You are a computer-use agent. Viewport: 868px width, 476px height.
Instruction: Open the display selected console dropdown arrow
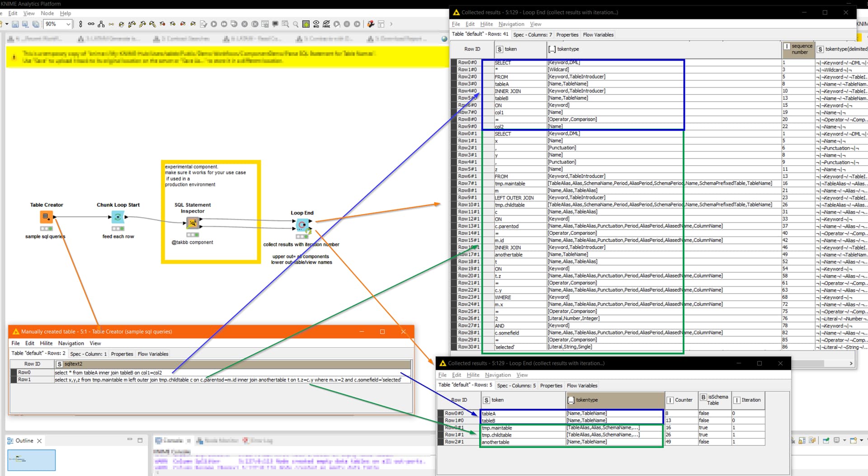[x=844, y=441]
